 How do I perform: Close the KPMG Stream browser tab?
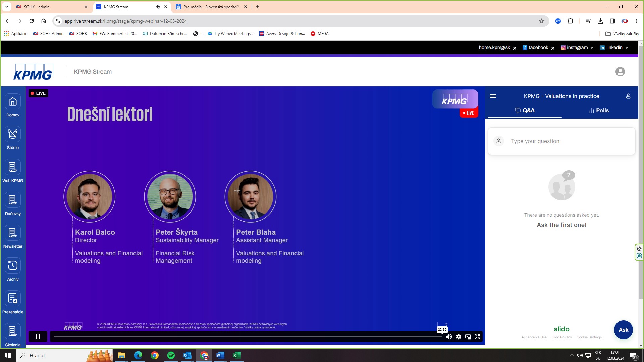166,7
